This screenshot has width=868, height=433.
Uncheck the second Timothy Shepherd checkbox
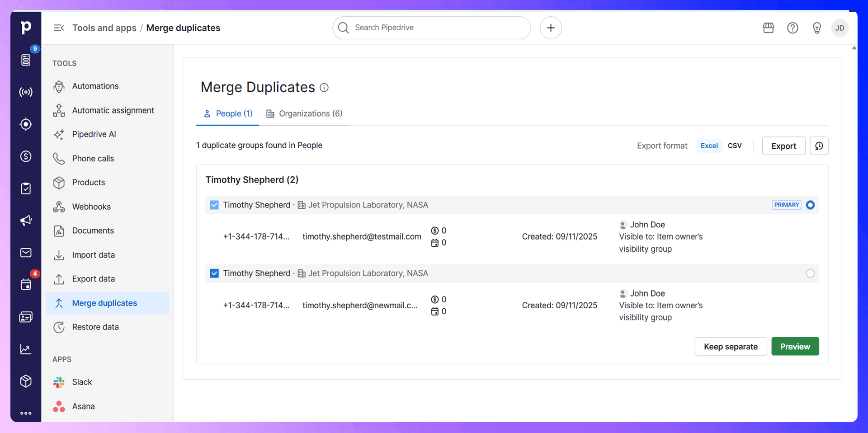(214, 273)
